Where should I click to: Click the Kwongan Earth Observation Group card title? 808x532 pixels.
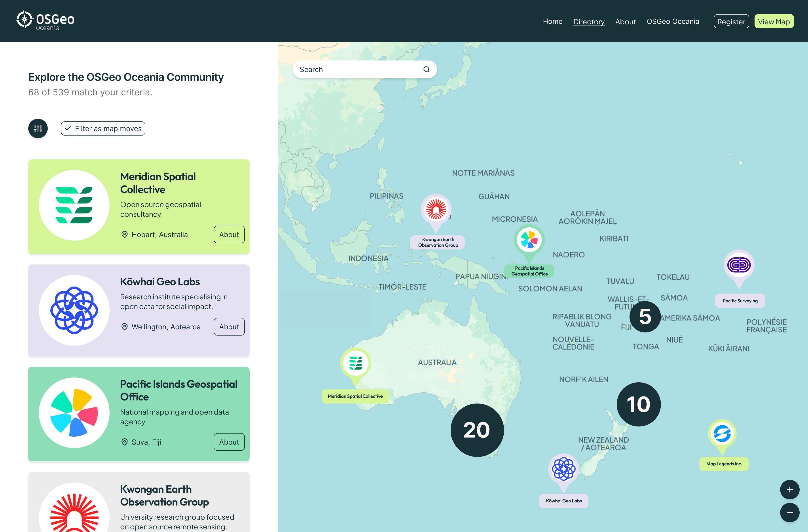click(x=165, y=495)
